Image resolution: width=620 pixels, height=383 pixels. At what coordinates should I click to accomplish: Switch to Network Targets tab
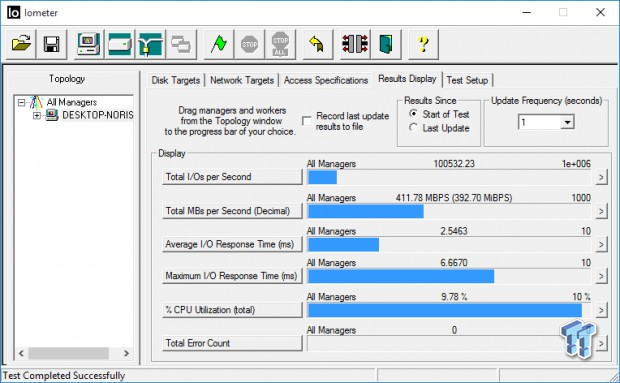(x=242, y=80)
